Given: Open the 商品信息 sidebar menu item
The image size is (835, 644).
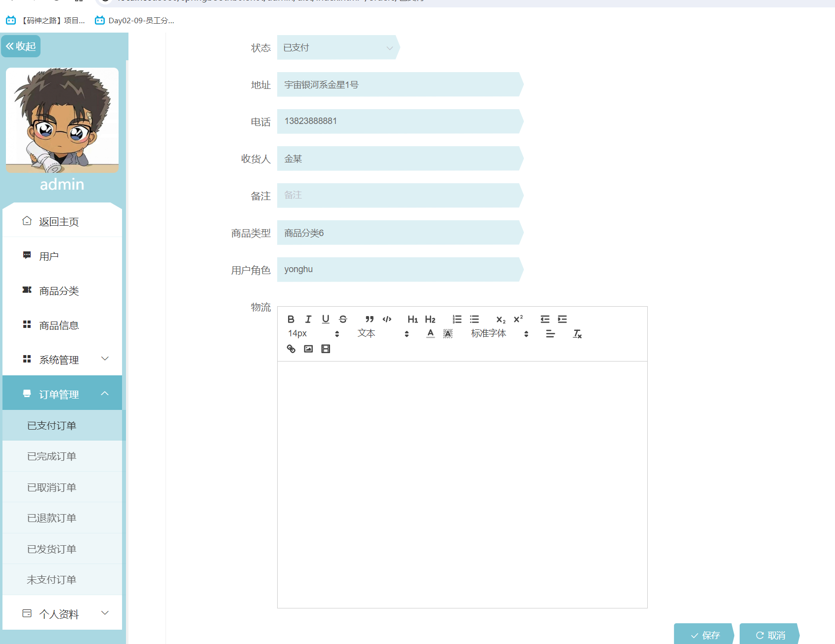Looking at the screenshot, I should click(62, 325).
